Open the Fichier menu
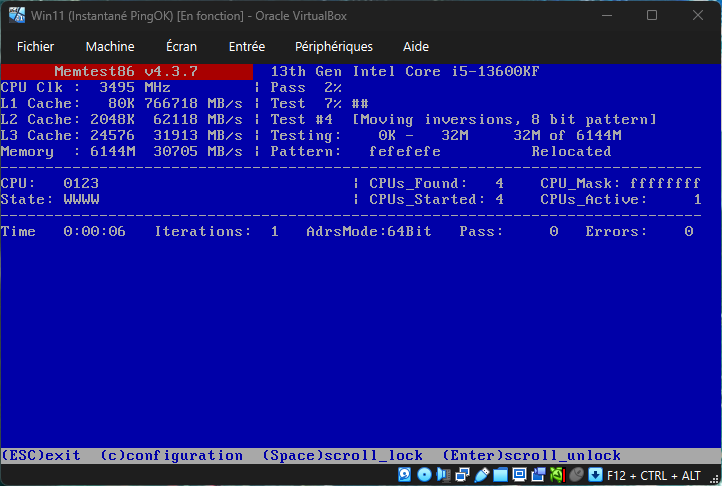Viewport: 722px width, 486px height. 36,46
